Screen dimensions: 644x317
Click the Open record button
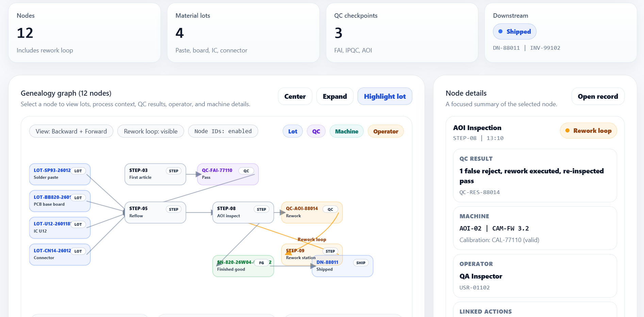[x=598, y=96]
